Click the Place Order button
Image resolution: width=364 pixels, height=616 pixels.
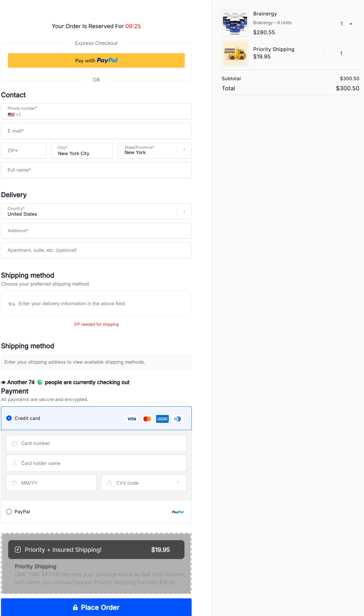tap(96, 607)
